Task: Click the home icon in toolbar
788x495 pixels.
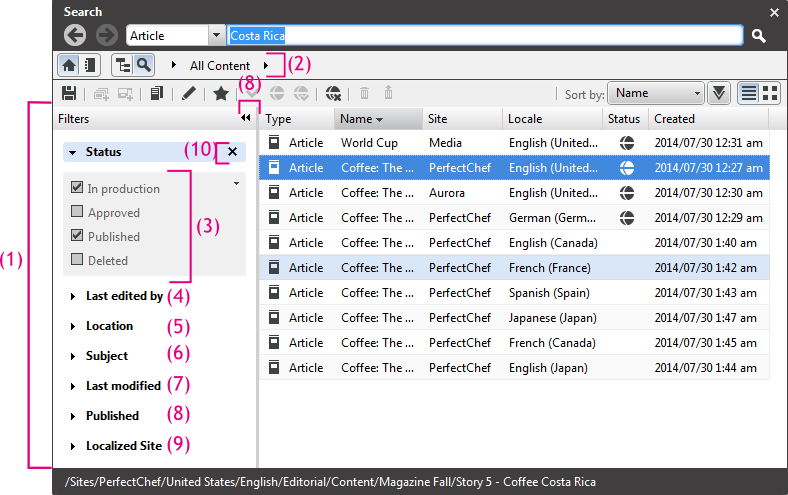Action: (x=71, y=65)
